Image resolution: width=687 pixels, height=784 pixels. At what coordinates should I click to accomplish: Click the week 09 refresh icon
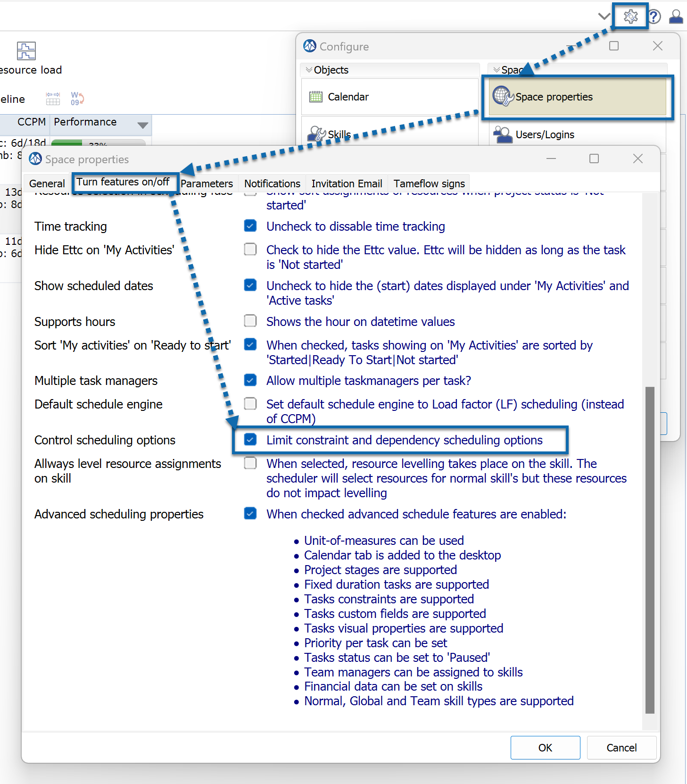point(77,99)
